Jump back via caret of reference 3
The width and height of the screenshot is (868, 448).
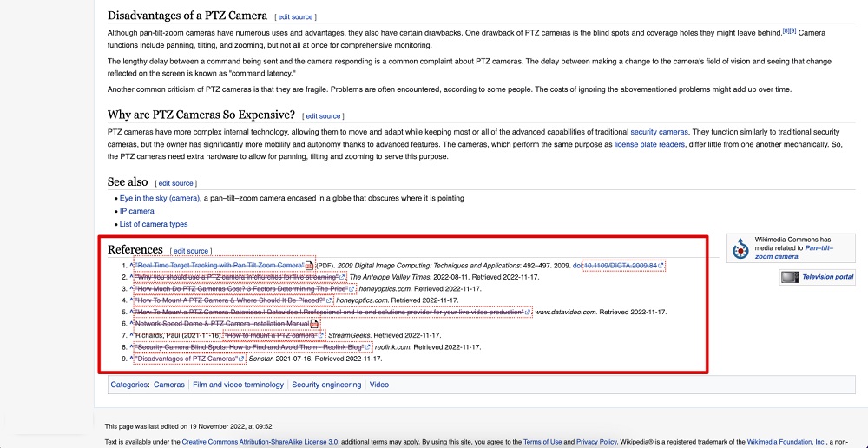coord(132,289)
